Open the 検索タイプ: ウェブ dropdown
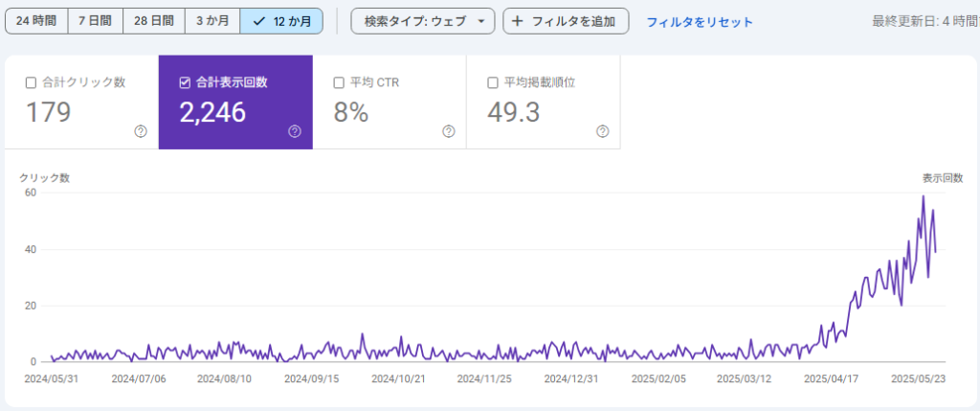This screenshot has height=411, width=980. [422, 21]
